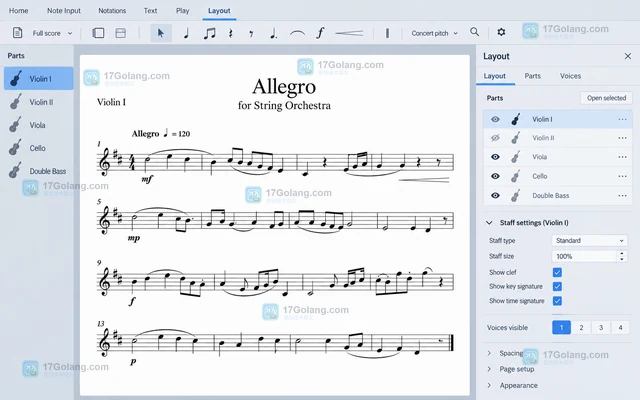The image size is (640, 400).
Task: Open more options for Violin II row
Action: point(622,138)
